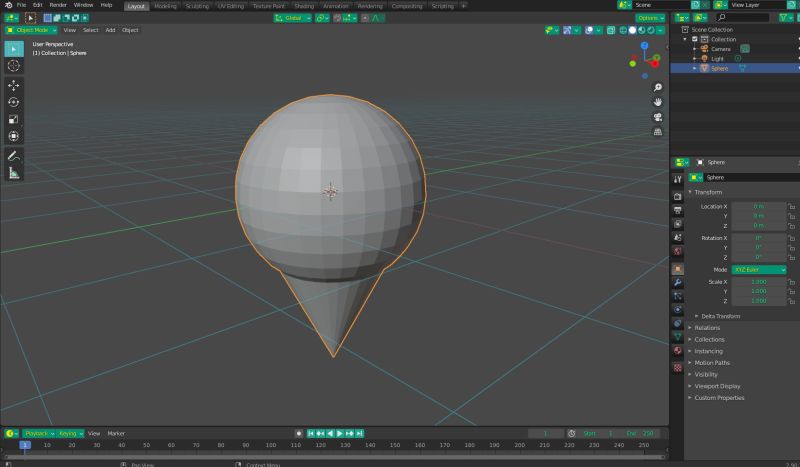
Task: Open the Modifiers wrench tab
Action: [678, 282]
